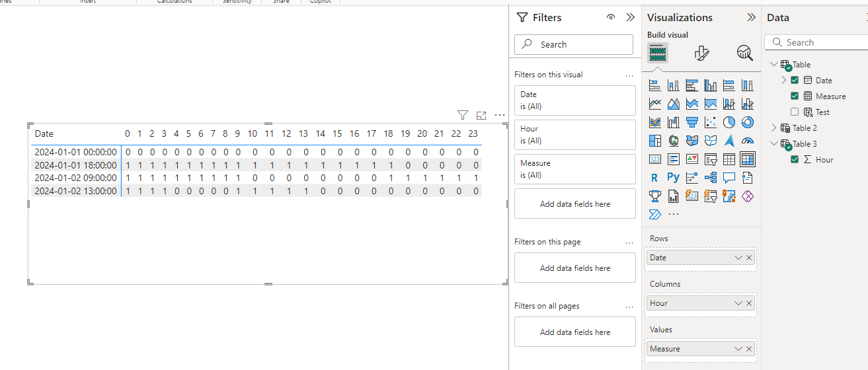The width and height of the screenshot is (868, 370).
Task: Select the clustered bar chart visual
Action: [x=692, y=85]
